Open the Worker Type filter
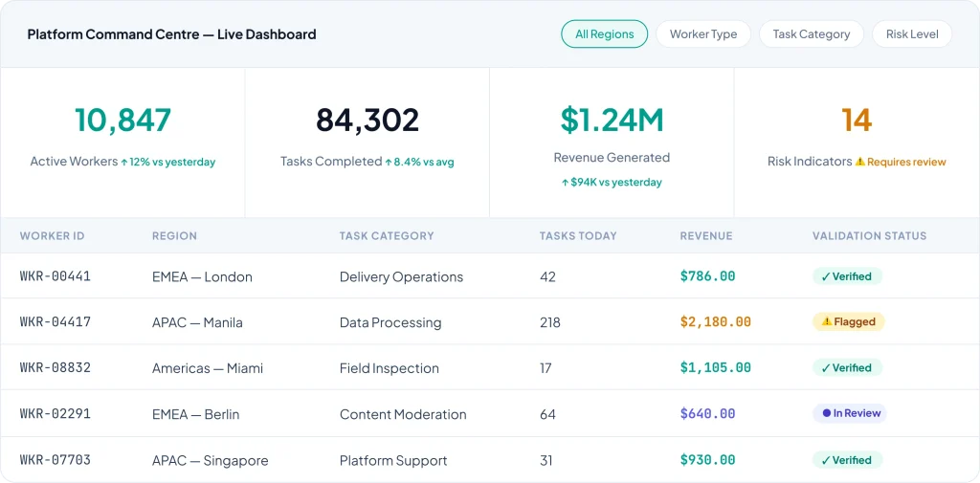The image size is (980, 483). point(703,34)
